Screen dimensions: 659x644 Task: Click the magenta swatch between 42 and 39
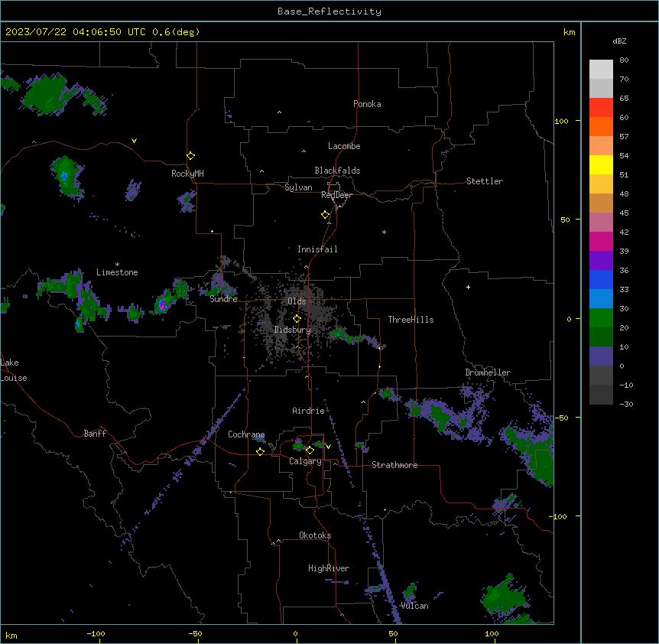click(x=601, y=241)
